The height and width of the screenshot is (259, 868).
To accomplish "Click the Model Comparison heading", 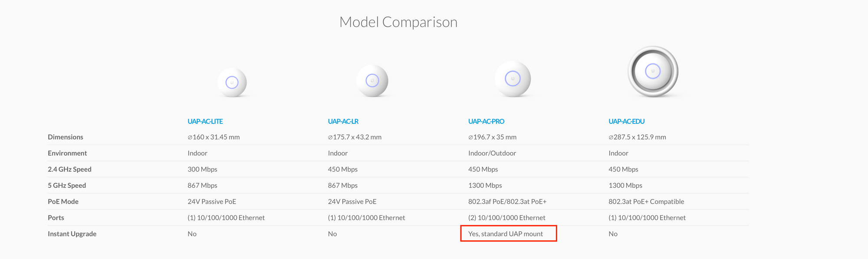I will tap(398, 22).
